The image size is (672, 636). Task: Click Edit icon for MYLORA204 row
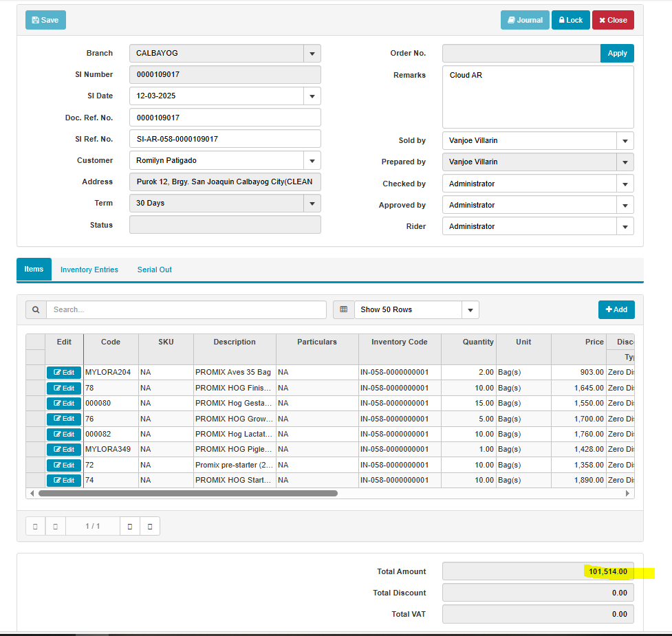tap(64, 373)
